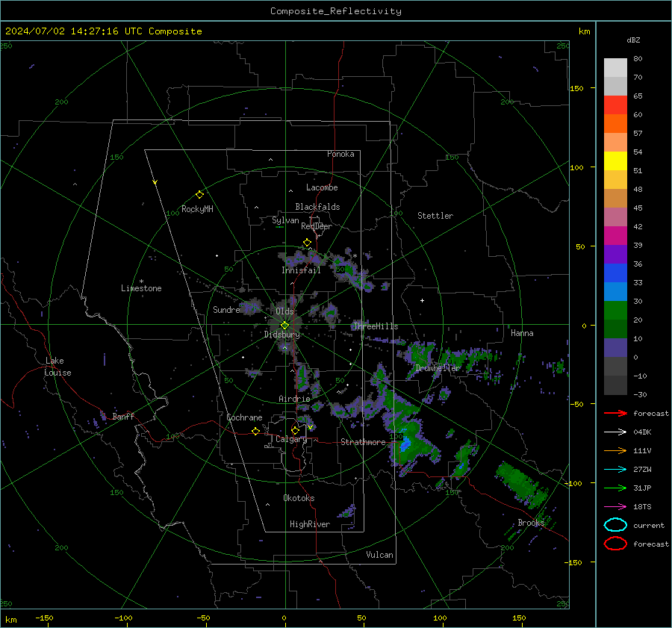
Task: Select the magenta 39-42 dBZ color swatch
Action: 615,236
